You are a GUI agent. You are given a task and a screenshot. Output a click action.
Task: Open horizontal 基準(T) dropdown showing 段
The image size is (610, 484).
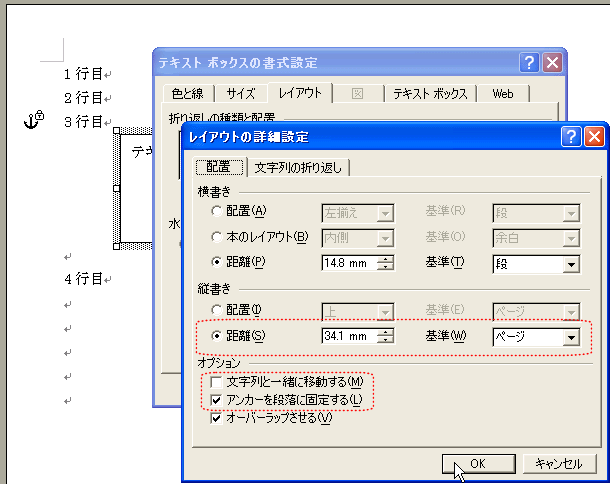click(x=571, y=264)
